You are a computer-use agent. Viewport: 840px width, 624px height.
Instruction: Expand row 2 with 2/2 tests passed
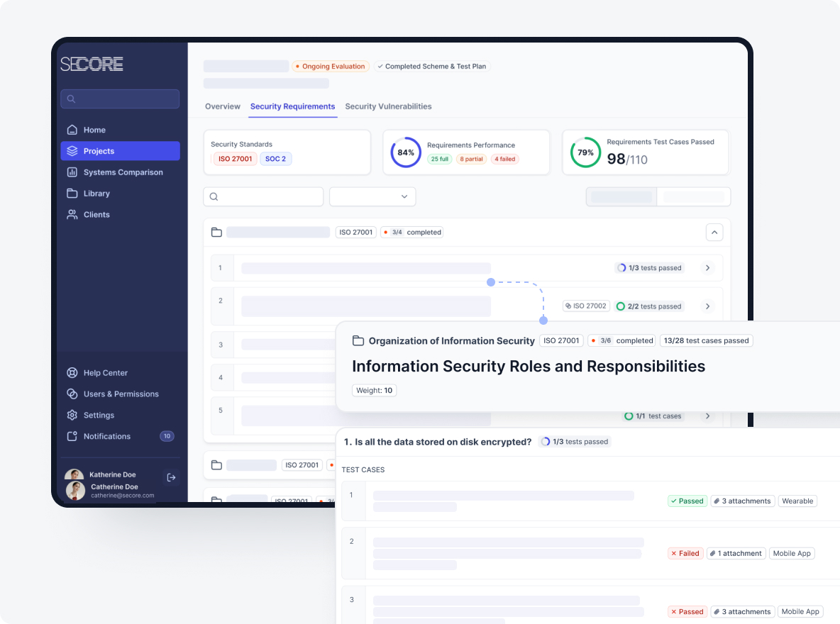coord(707,306)
